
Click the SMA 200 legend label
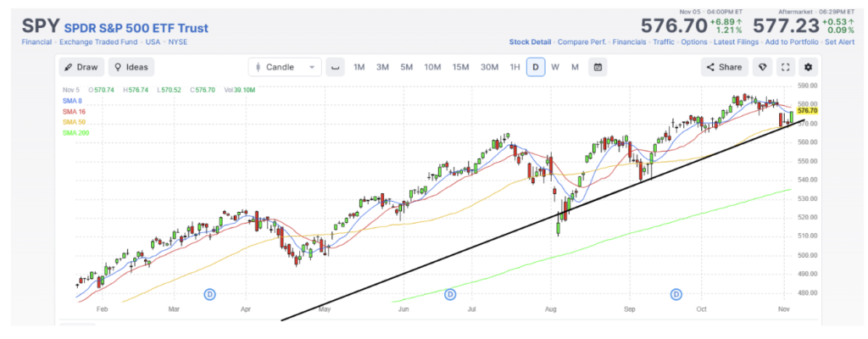[x=75, y=133]
